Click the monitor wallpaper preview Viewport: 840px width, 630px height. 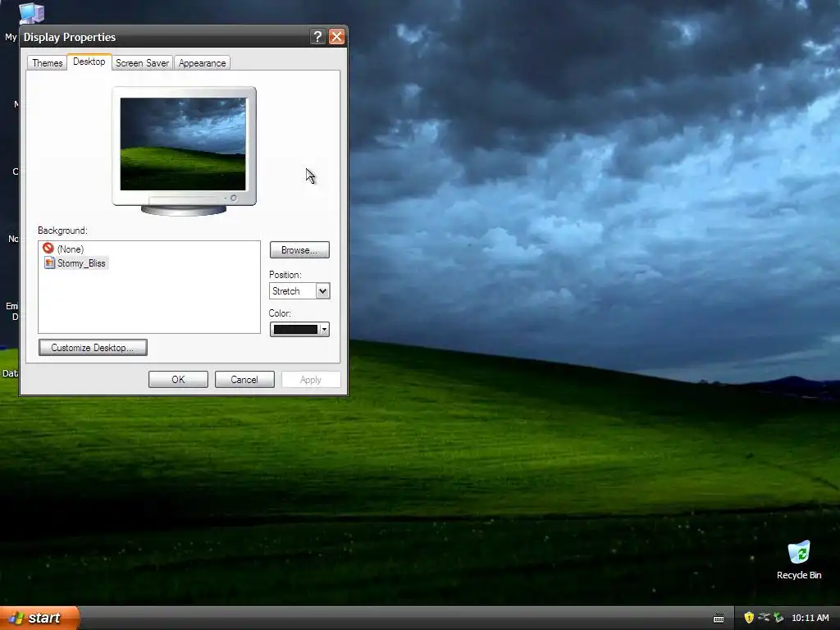coord(183,144)
